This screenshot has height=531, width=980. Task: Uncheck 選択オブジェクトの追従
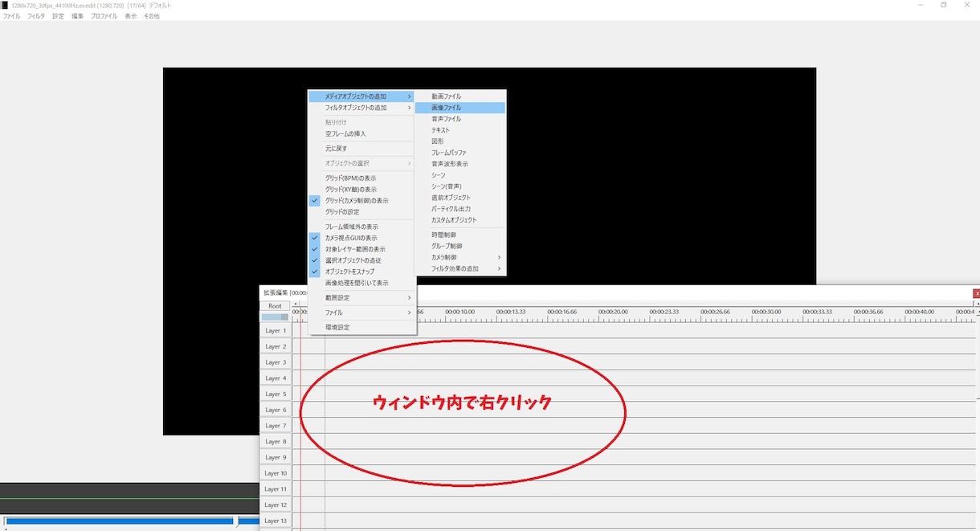pyautogui.click(x=361, y=260)
